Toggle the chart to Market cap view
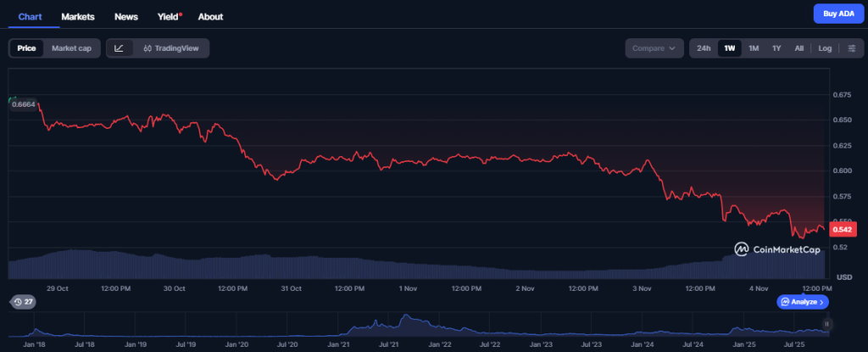The height and width of the screenshot is (352, 868). (71, 48)
